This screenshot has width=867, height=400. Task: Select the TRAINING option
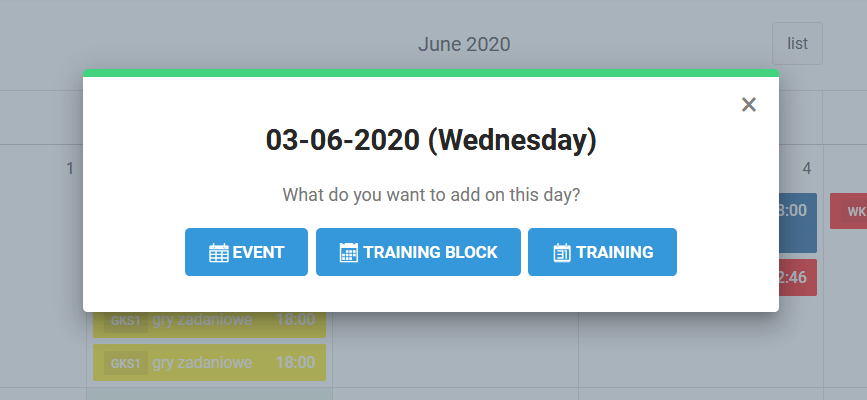pos(602,252)
